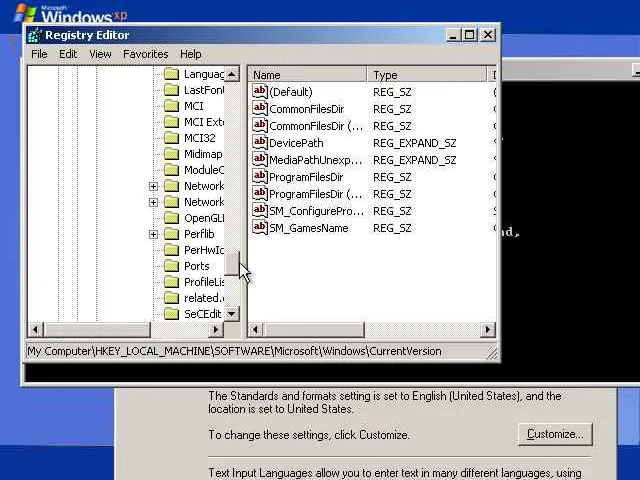Click the tree pane scroll right arrow
The width and height of the screenshot is (640, 480).
[216, 329]
